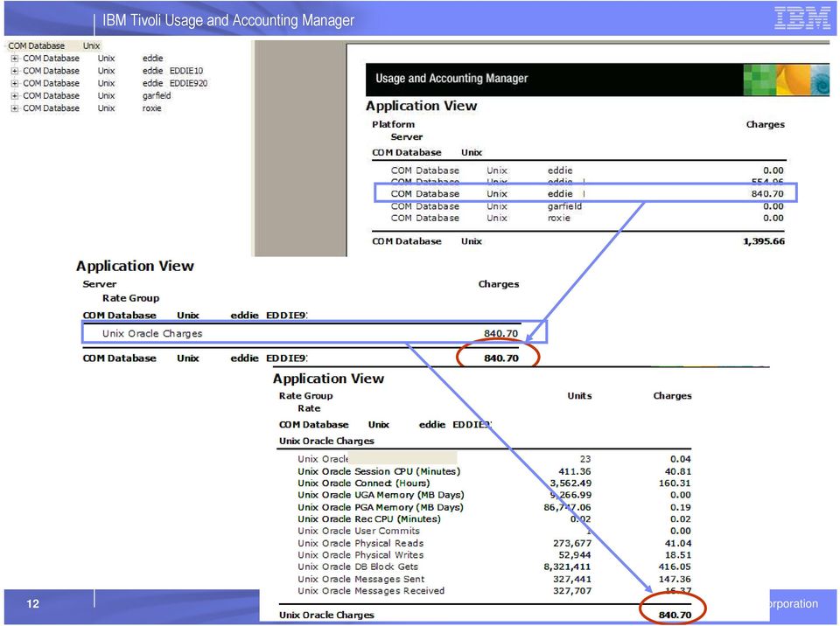The width and height of the screenshot is (840, 626).
Task: Click the Platform column heading
Action: tap(393, 124)
